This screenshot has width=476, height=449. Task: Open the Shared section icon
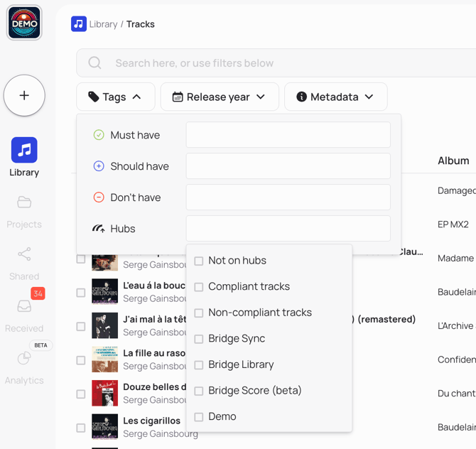24,254
